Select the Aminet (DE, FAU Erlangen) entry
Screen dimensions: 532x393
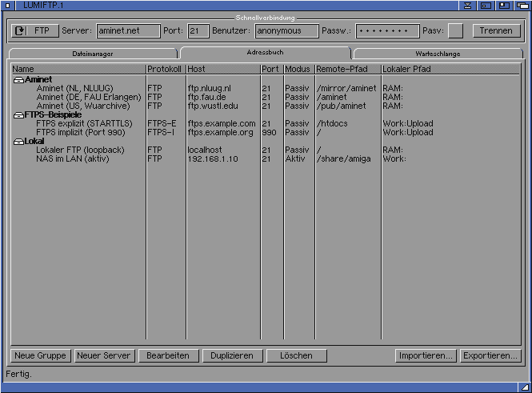click(x=88, y=97)
